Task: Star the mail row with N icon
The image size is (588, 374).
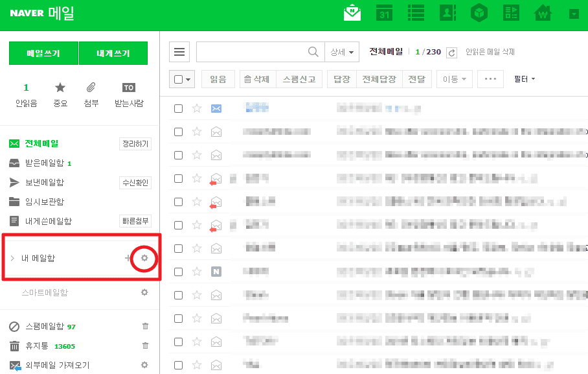Action: click(197, 271)
